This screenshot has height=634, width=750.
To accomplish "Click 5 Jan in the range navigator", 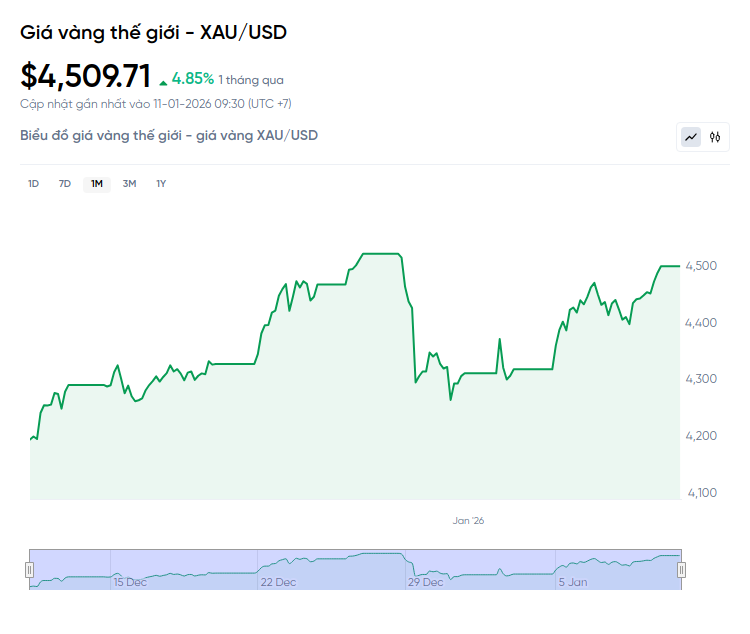I will point(574,582).
